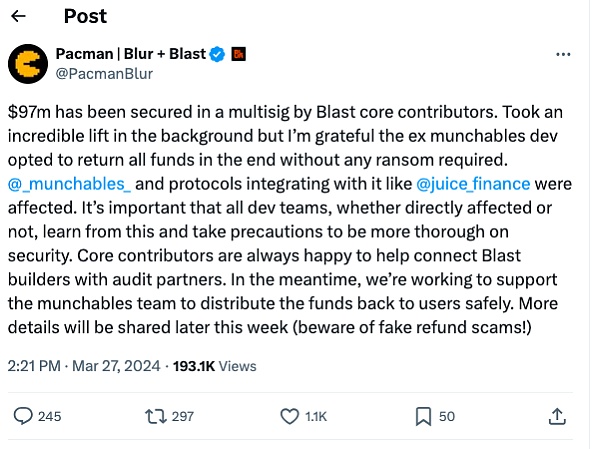This screenshot has height=449, width=600.
Task: View the 193.1K Views count
Action: pos(215,368)
